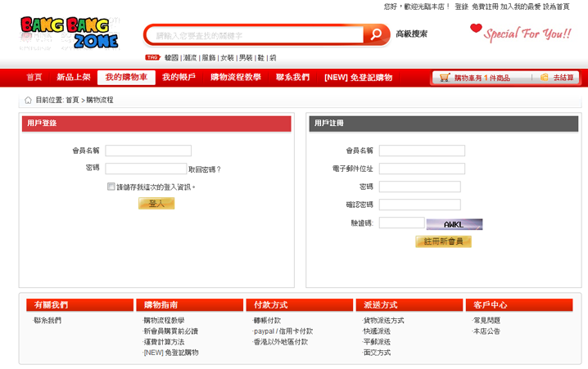
Task: Click the 女裝 tag link
Action: point(227,58)
